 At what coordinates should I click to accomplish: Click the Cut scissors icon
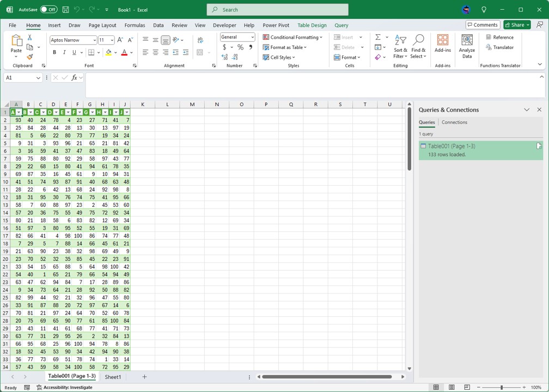(x=30, y=38)
